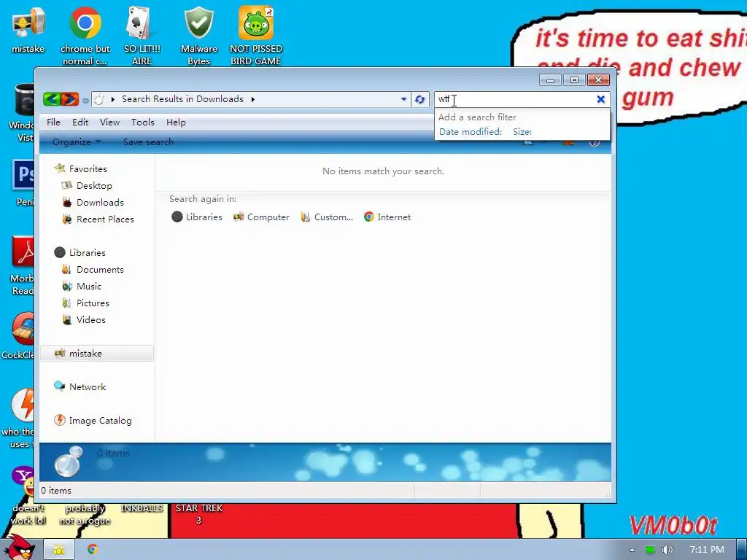Expand the address bar history dropdown
This screenshot has height=560, width=747.
403,99
